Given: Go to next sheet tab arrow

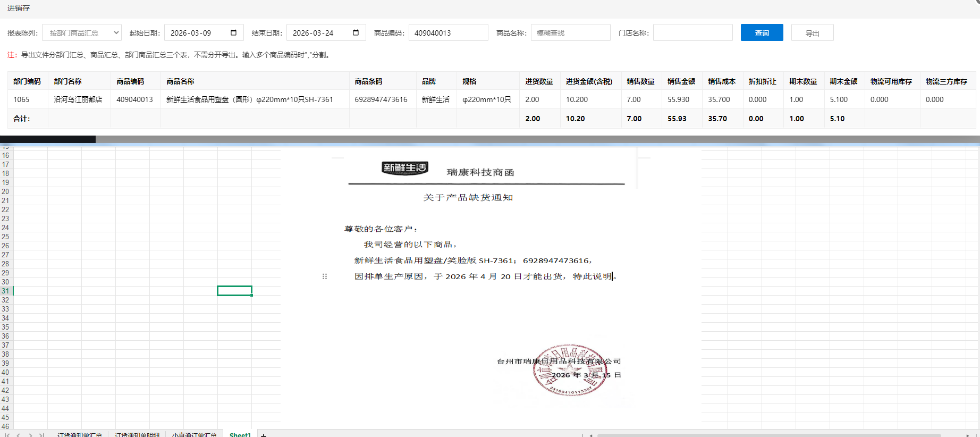Looking at the screenshot, I should click(x=30, y=435).
